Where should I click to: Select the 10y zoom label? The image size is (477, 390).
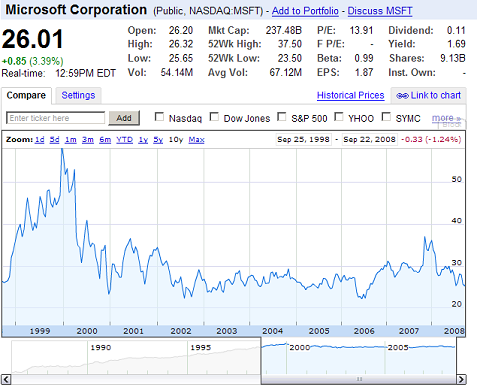176,139
